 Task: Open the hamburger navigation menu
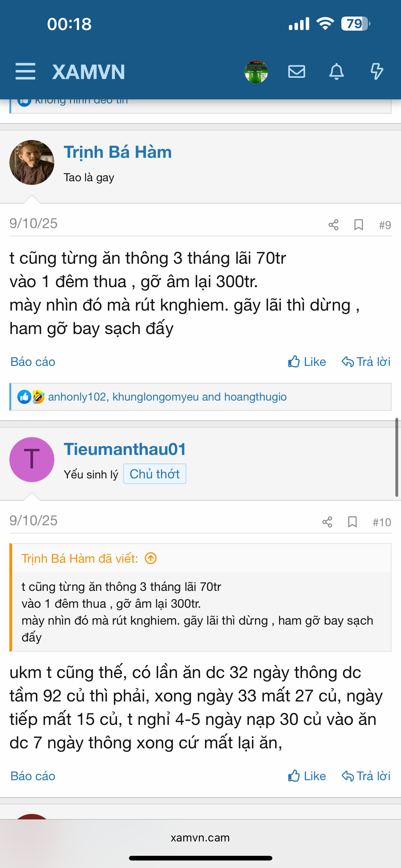click(25, 72)
